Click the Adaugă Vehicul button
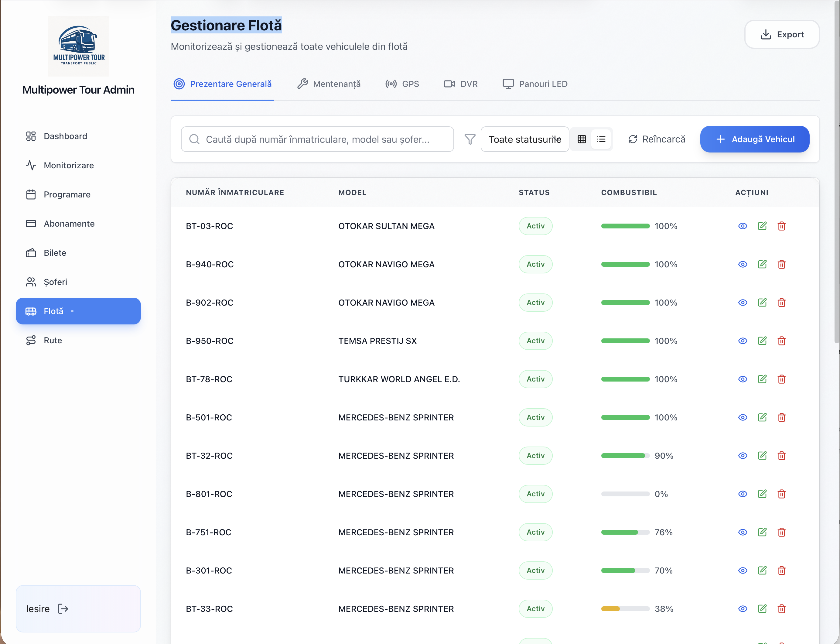 [x=755, y=139]
